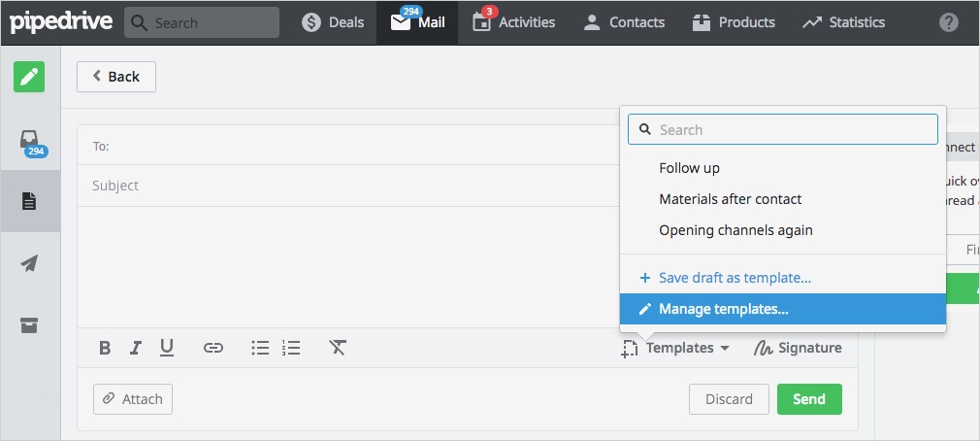The height and width of the screenshot is (441, 980).
Task: Go back with the Back button
Action: coord(116,77)
